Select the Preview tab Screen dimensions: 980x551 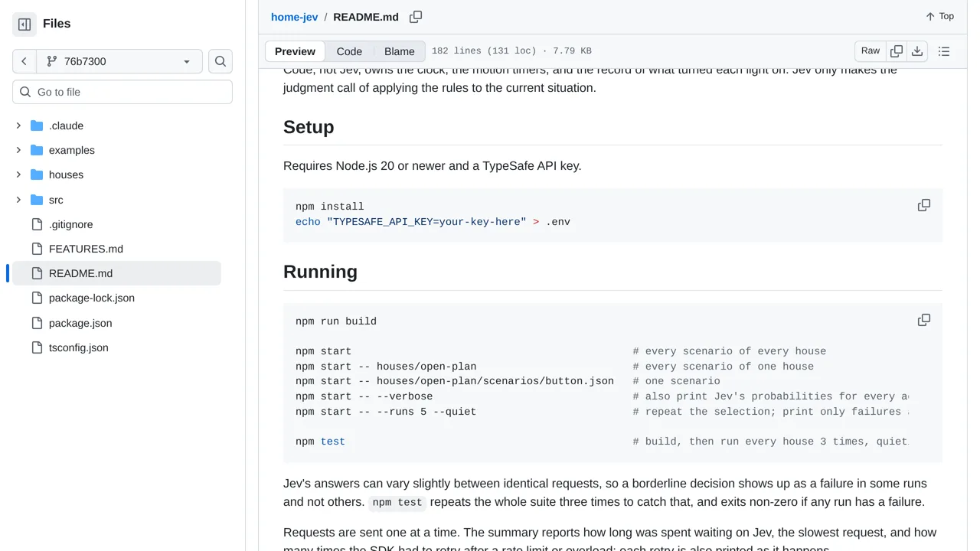point(295,51)
